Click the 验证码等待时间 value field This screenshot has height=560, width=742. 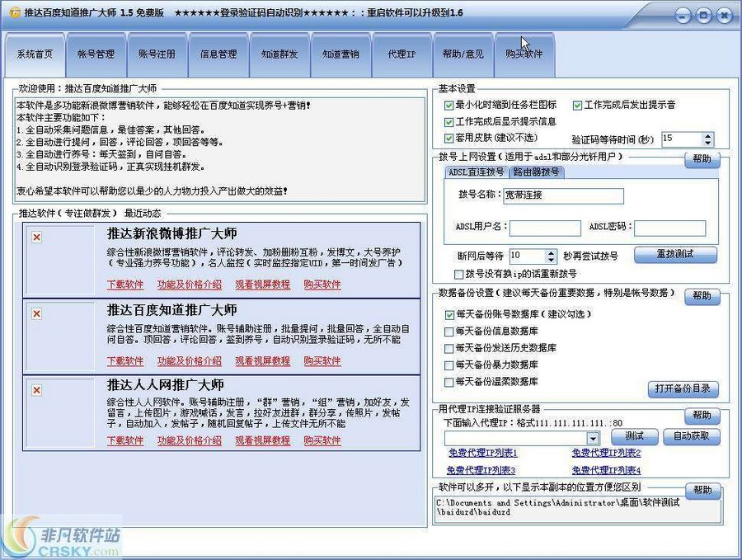pos(682,139)
